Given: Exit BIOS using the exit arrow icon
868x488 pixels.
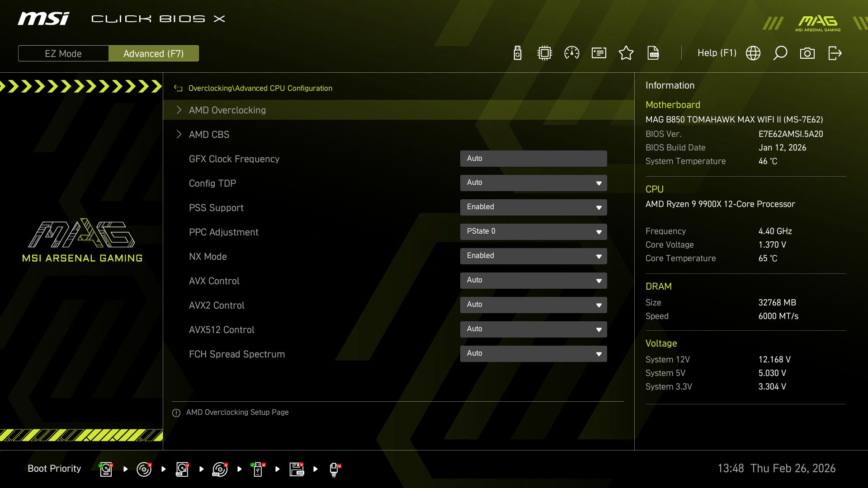Looking at the screenshot, I should click(x=835, y=53).
